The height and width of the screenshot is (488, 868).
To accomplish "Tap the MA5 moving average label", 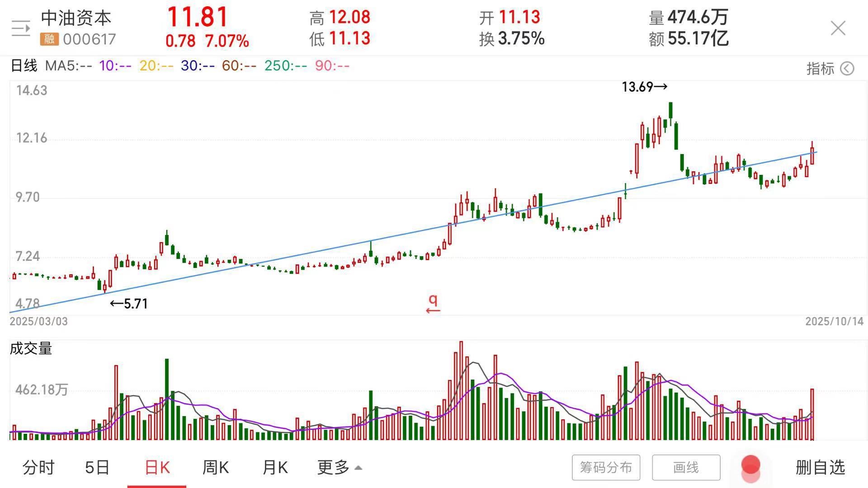I will point(68,66).
